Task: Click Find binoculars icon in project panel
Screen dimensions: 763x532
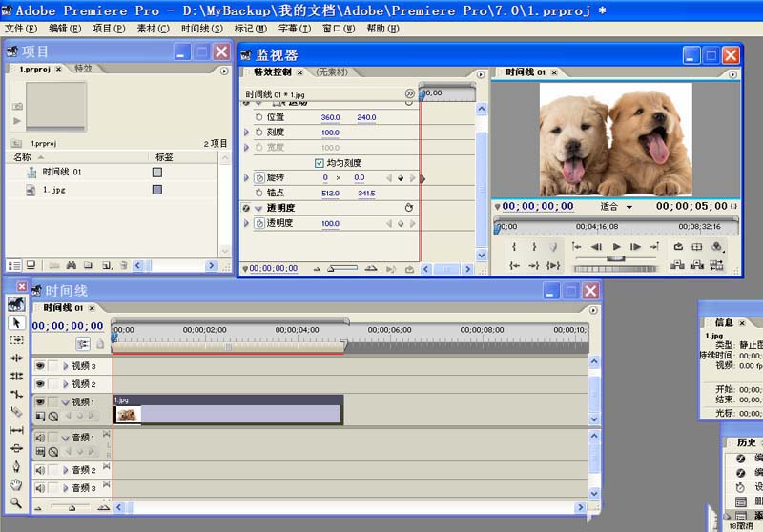Action: [72, 265]
